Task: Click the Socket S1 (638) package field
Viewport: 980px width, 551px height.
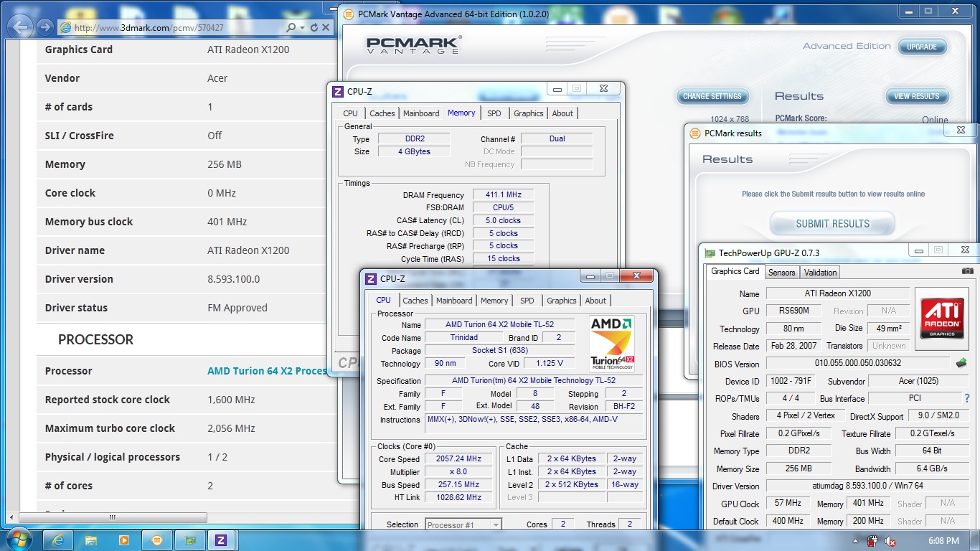Action: (x=500, y=351)
